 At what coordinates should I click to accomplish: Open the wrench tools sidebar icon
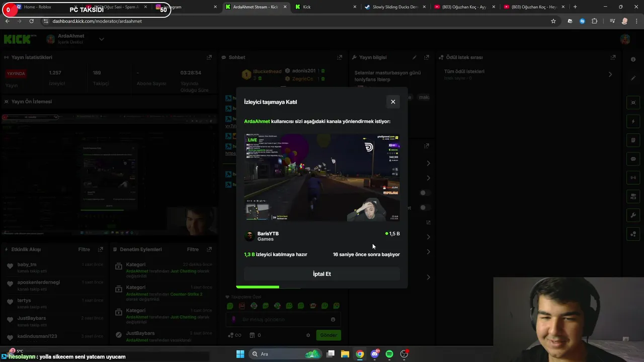(633, 215)
